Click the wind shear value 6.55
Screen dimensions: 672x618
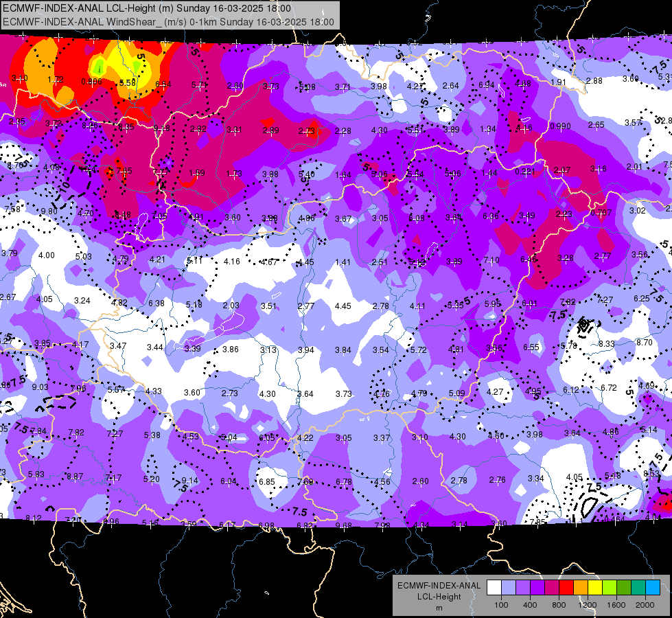click(531, 347)
